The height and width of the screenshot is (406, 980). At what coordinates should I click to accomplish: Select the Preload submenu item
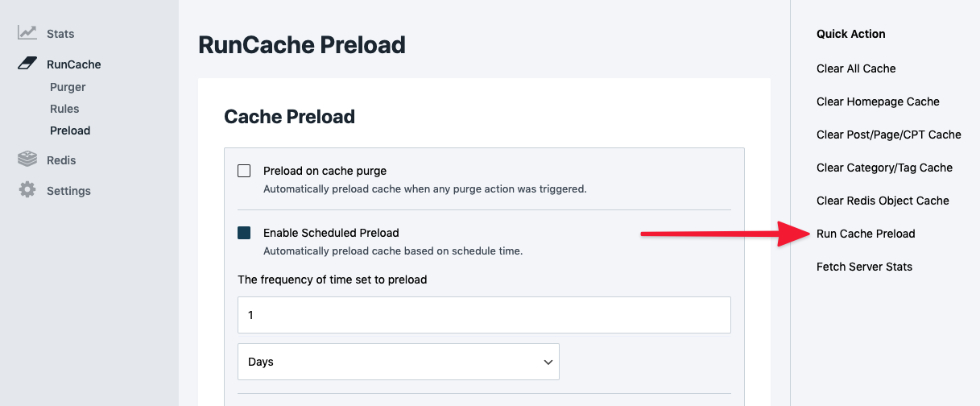(x=70, y=130)
